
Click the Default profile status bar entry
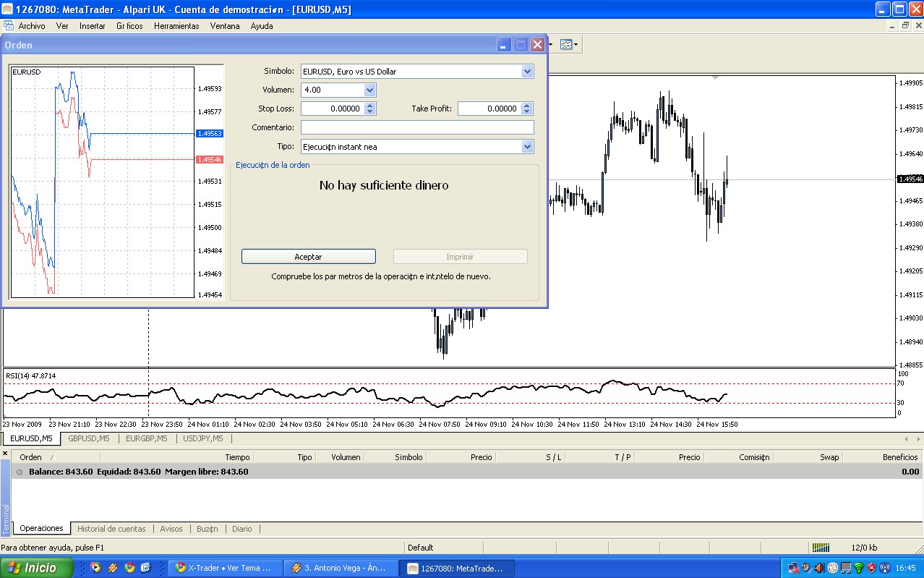(x=421, y=548)
